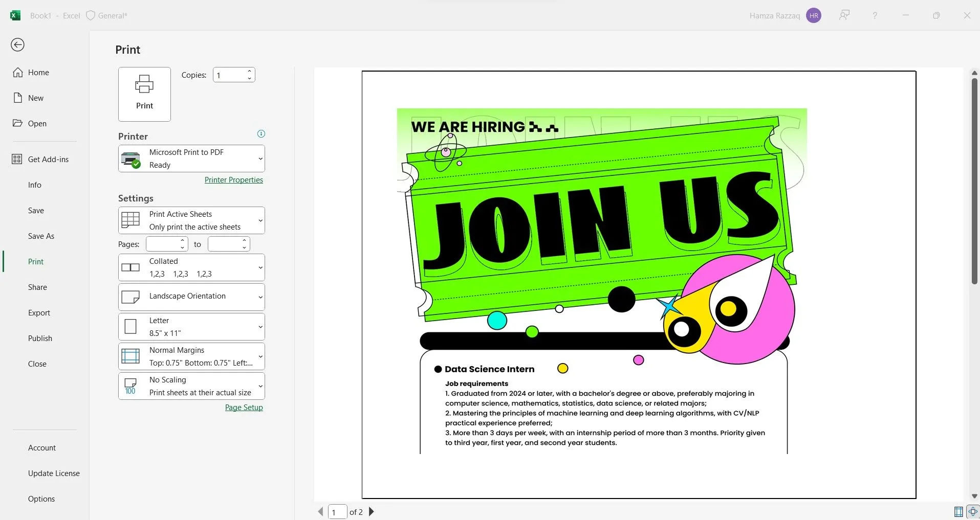Open printer info icon
Image resolution: width=980 pixels, height=520 pixels.
(261, 134)
